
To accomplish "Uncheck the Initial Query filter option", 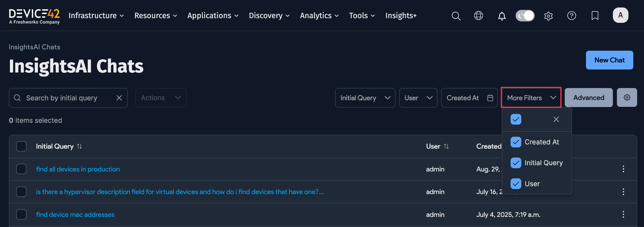I will [x=516, y=163].
